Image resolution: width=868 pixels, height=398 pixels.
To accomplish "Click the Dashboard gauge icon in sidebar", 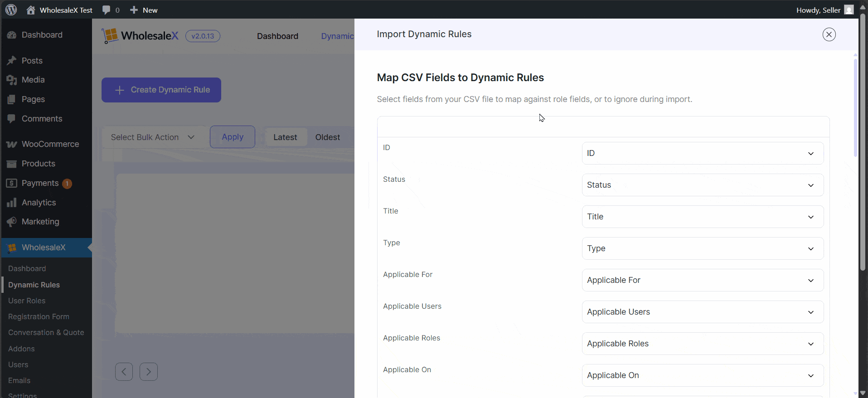I will coord(12,35).
